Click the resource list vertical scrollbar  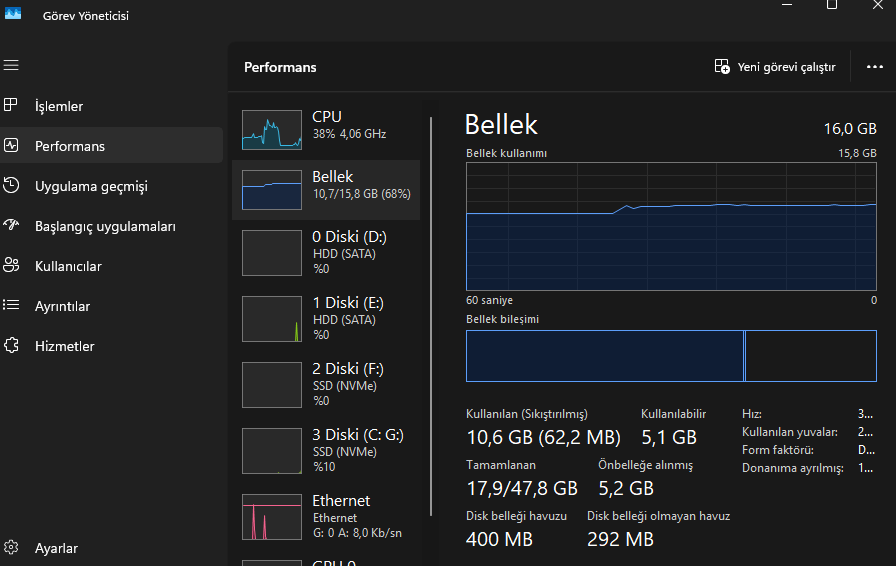431,317
